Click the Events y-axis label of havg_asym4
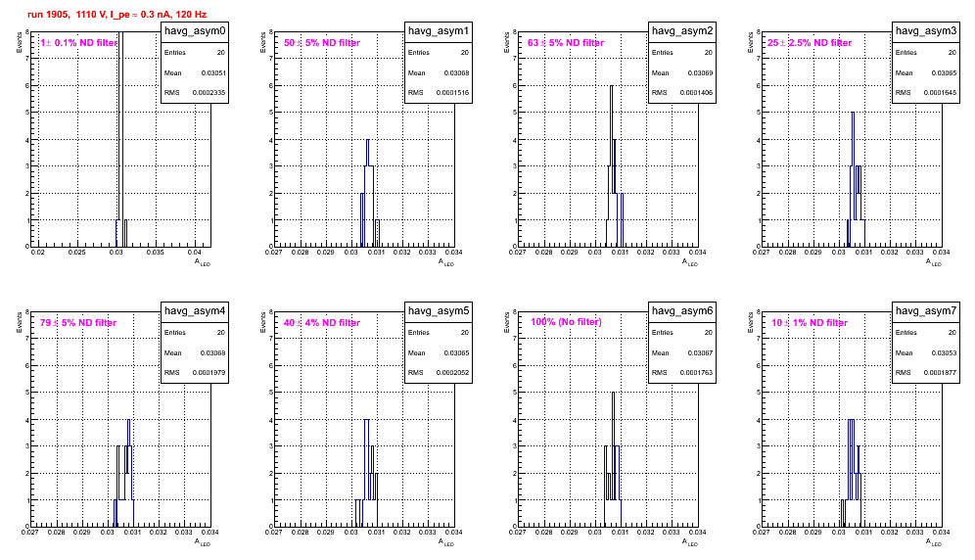 coord(20,322)
